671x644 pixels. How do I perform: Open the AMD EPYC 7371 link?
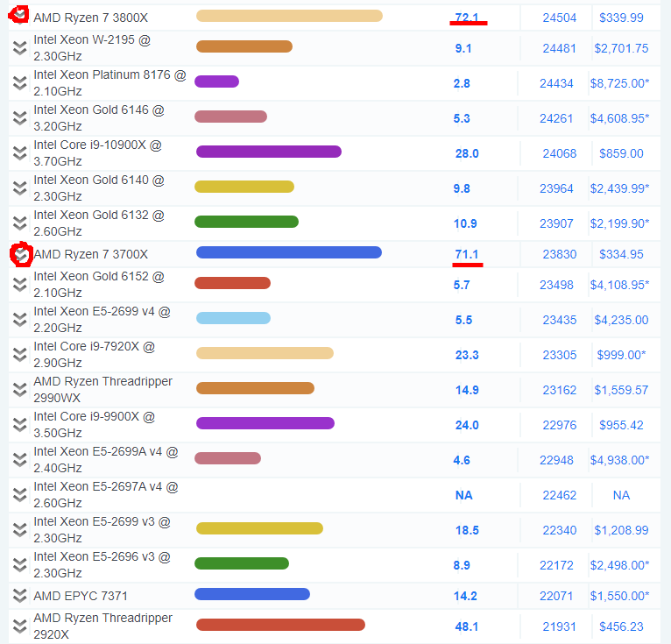coord(81,596)
